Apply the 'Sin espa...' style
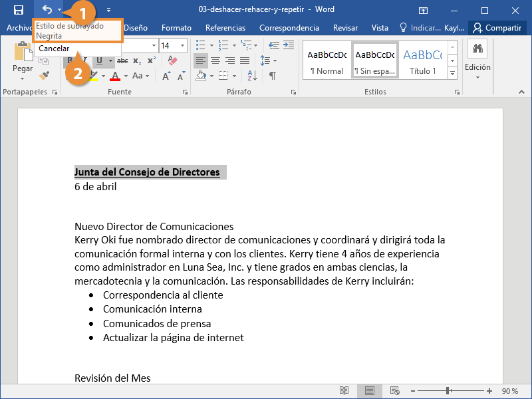The width and height of the screenshot is (532, 399). point(375,61)
